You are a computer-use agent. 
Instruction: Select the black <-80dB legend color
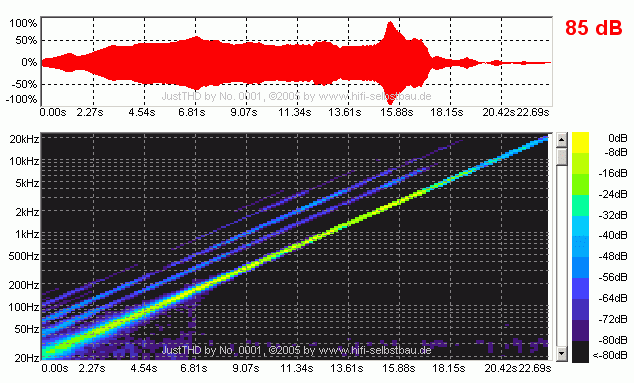[580, 351]
